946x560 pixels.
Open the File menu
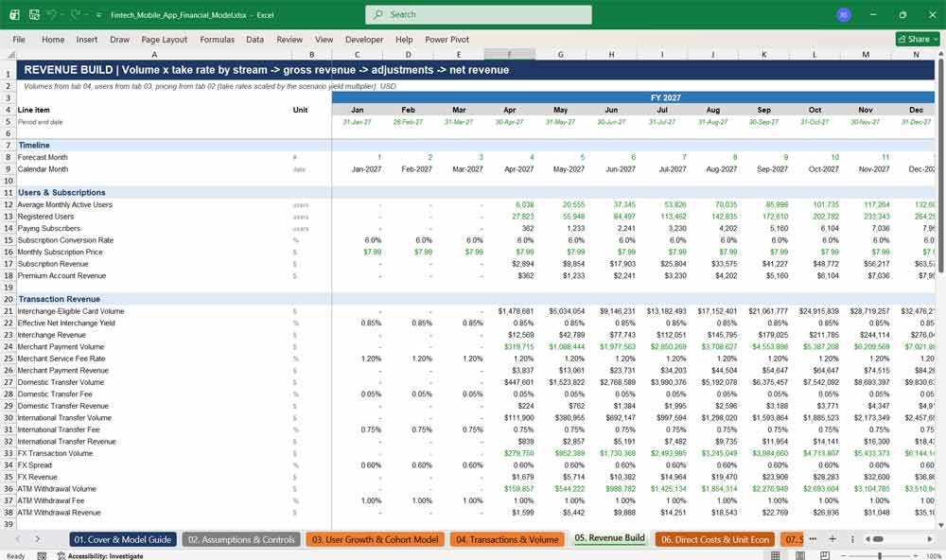coord(19,39)
